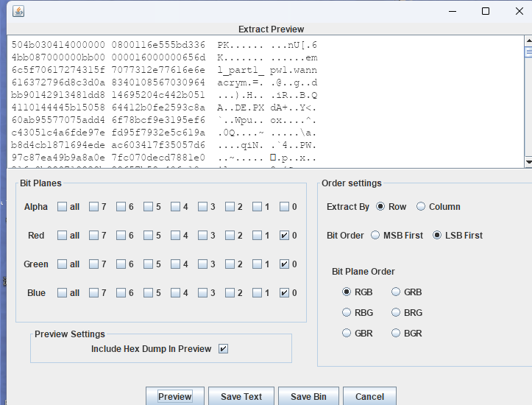Screen dimensions: 532x405
Task: Toggle Include Hex Dump In Preview checkbox
Action: [x=224, y=349]
